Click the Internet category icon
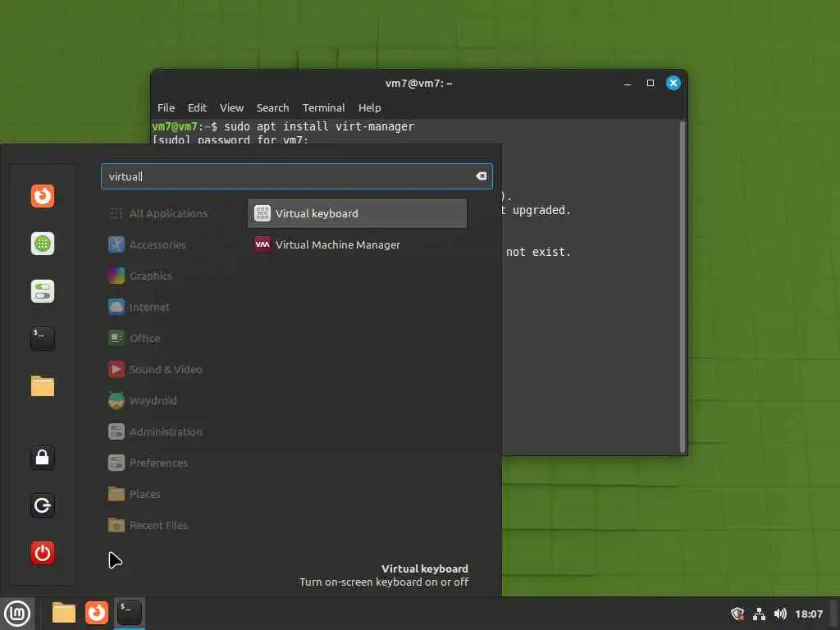The width and height of the screenshot is (840, 630). [x=116, y=307]
